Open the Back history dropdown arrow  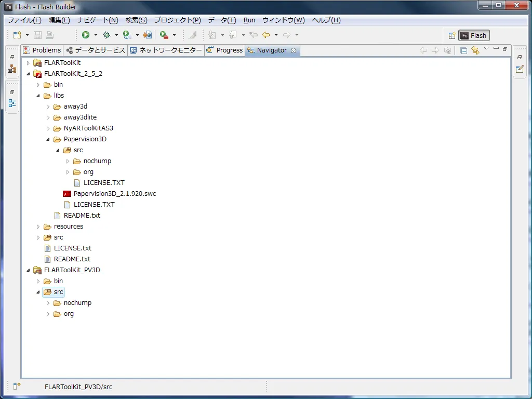tap(276, 35)
